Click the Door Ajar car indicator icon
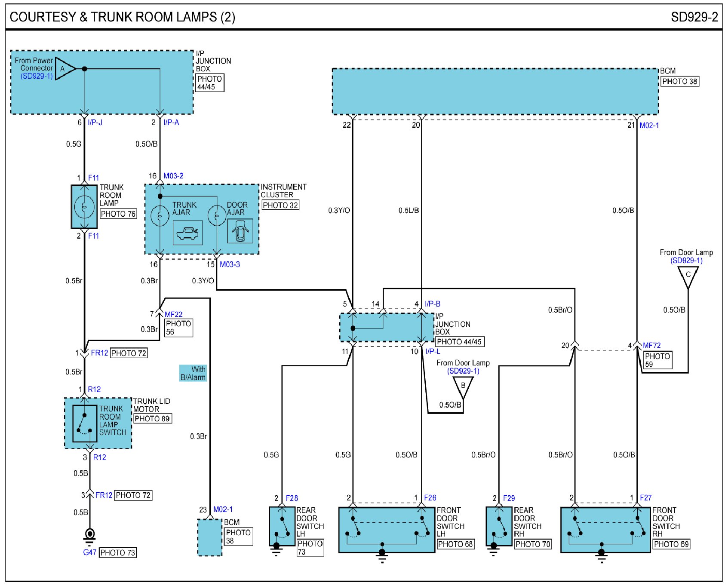Screen dimensions: 728x586 (240, 231)
